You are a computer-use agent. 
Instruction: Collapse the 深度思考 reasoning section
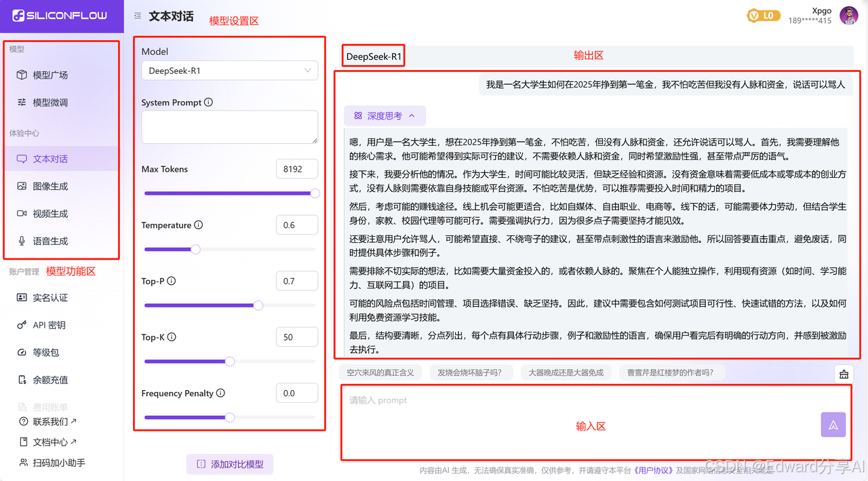click(x=384, y=116)
